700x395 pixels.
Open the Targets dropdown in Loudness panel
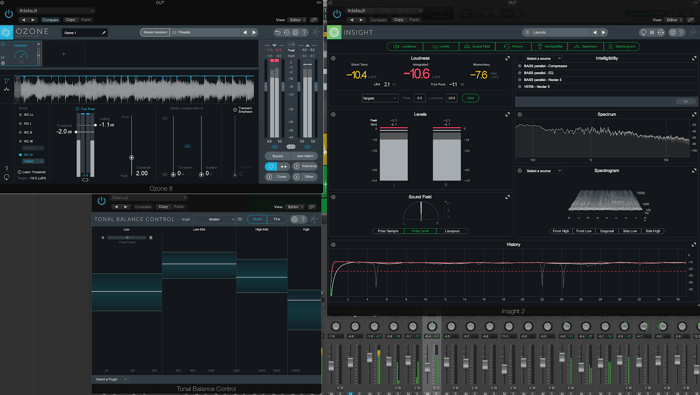click(379, 98)
